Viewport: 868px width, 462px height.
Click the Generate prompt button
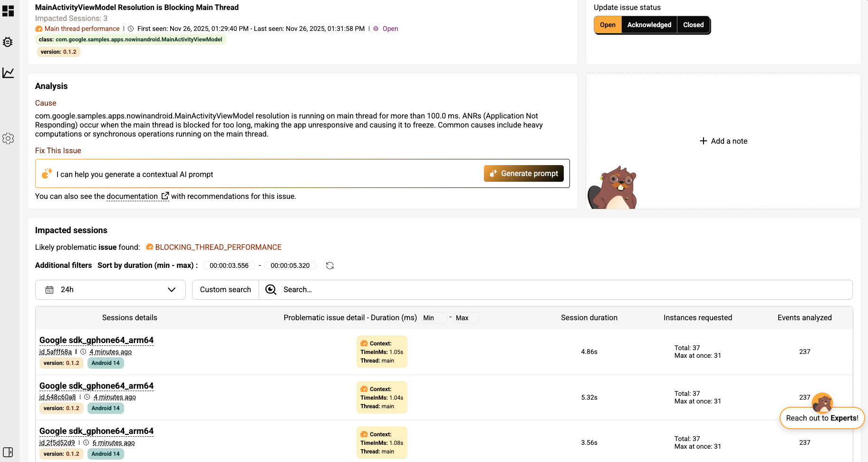(524, 174)
